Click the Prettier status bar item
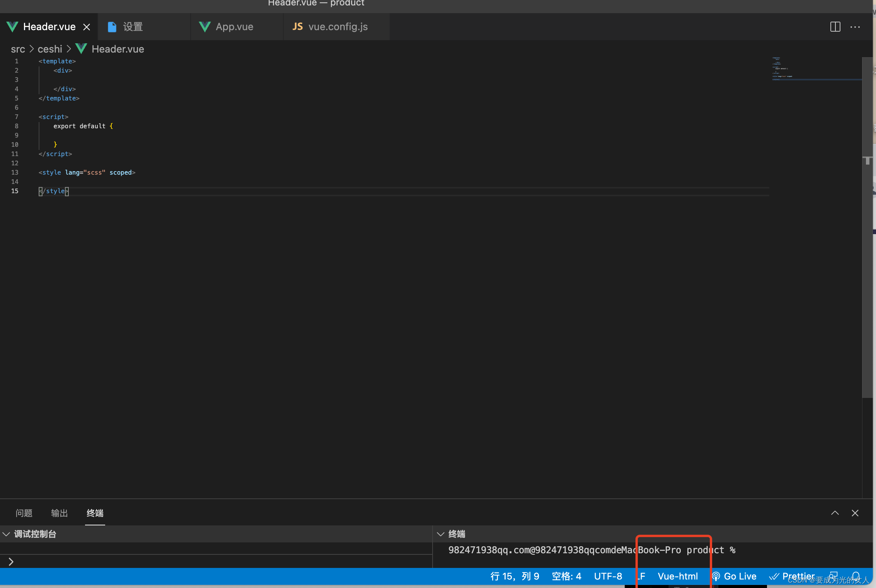 (792, 576)
